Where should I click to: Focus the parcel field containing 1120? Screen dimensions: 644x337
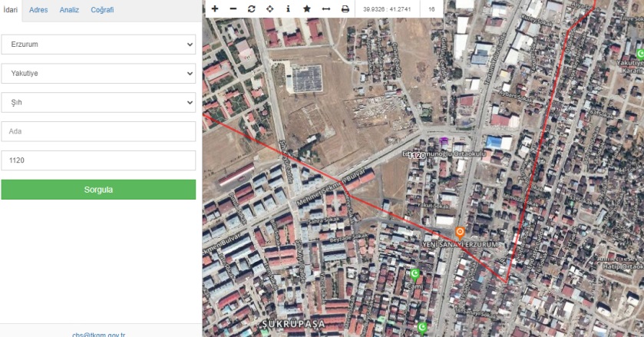(x=98, y=160)
